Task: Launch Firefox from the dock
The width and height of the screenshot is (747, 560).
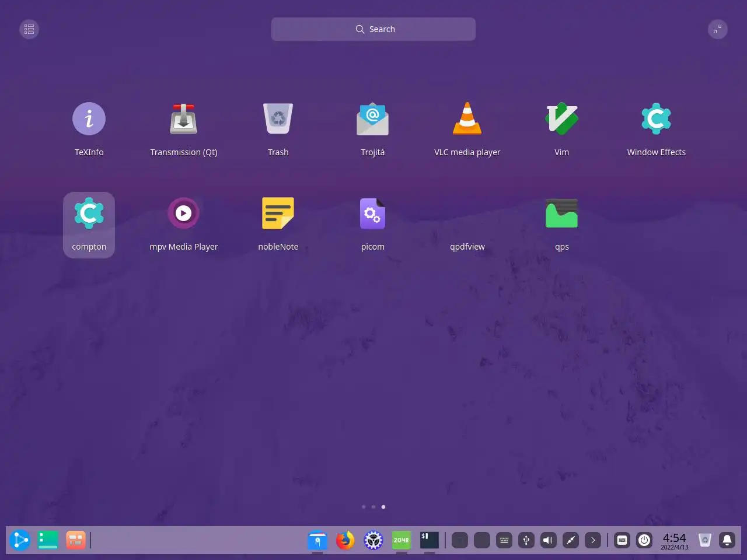Action: point(345,540)
